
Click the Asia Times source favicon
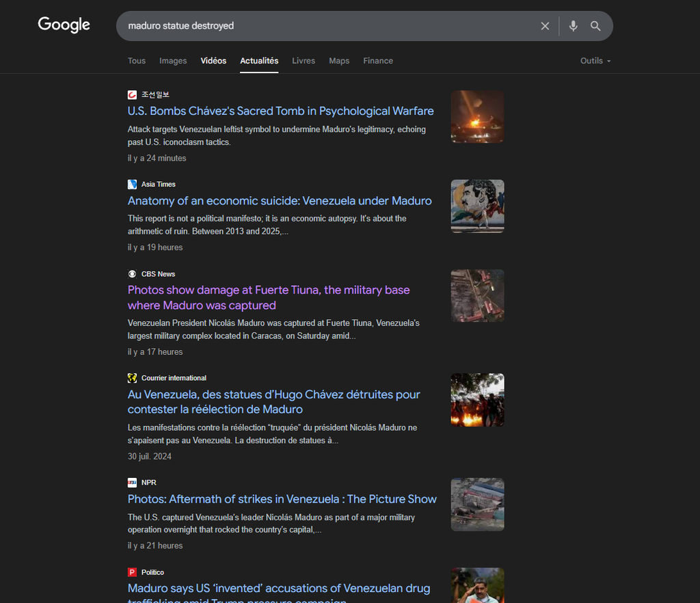pyautogui.click(x=133, y=184)
